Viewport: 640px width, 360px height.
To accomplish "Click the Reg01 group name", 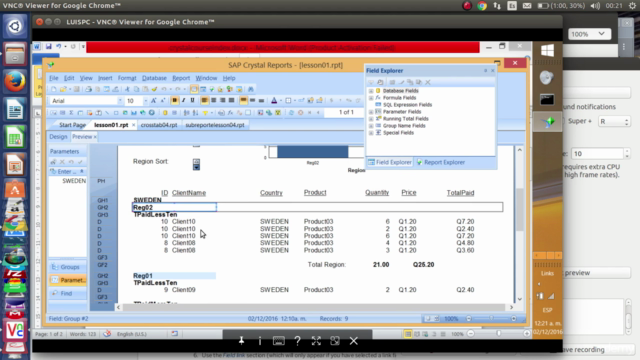I will (x=143, y=276).
